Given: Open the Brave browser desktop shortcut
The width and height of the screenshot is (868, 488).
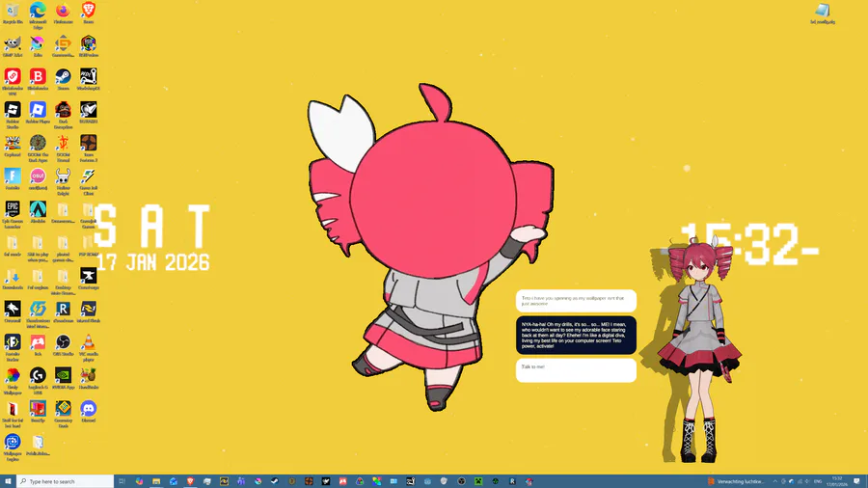Looking at the screenshot, I should click(x=89, y=14).
